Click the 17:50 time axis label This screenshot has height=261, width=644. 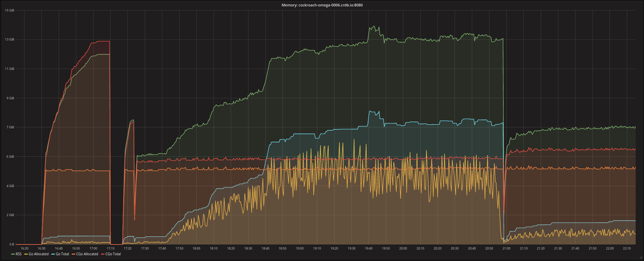(179, 249)
